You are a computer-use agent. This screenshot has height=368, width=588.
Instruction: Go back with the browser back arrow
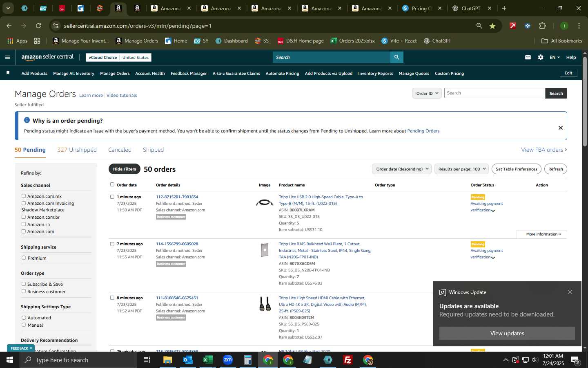tap(9, 26)
